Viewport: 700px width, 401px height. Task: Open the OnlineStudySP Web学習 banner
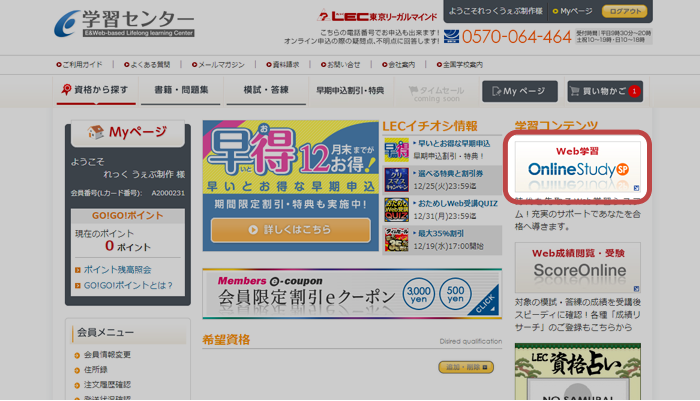[578, 167]
